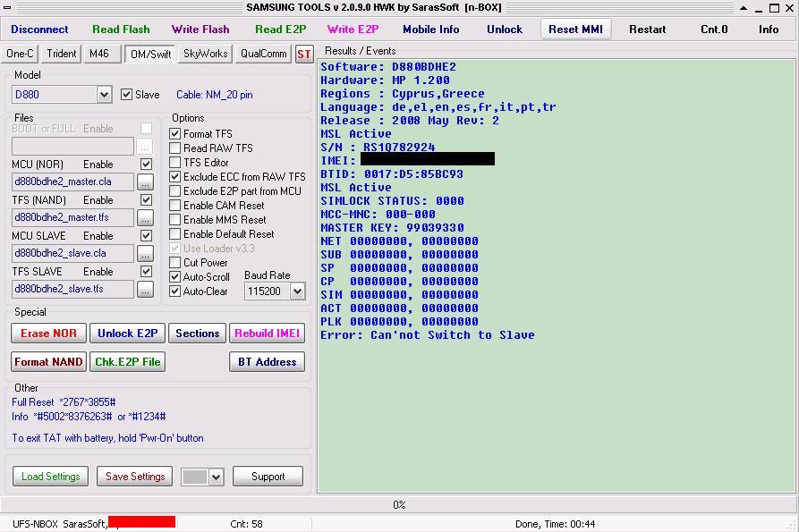Click Write Flash in the toolbar
Viewport: 799px width, 532px height.
tap(200, 30)
